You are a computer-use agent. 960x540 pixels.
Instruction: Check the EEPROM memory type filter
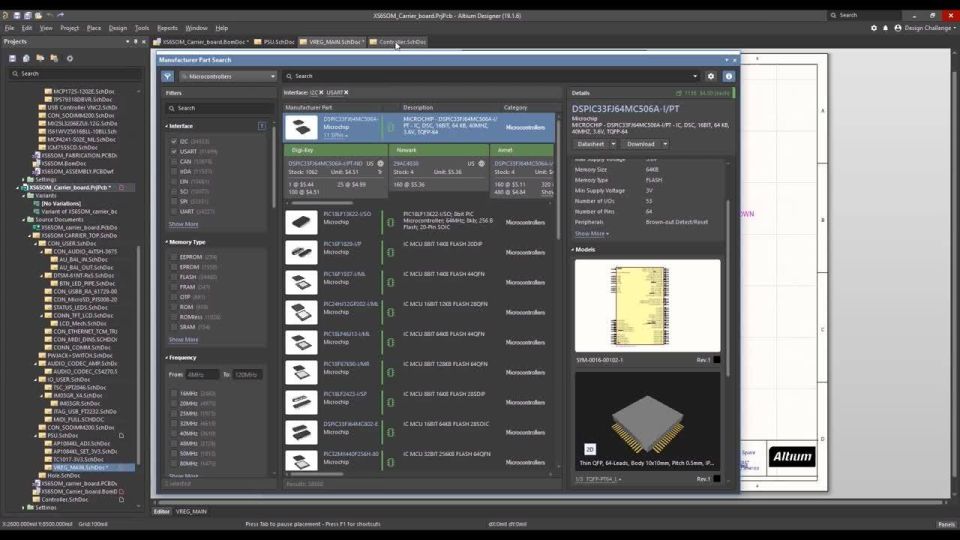coord(174,257)
